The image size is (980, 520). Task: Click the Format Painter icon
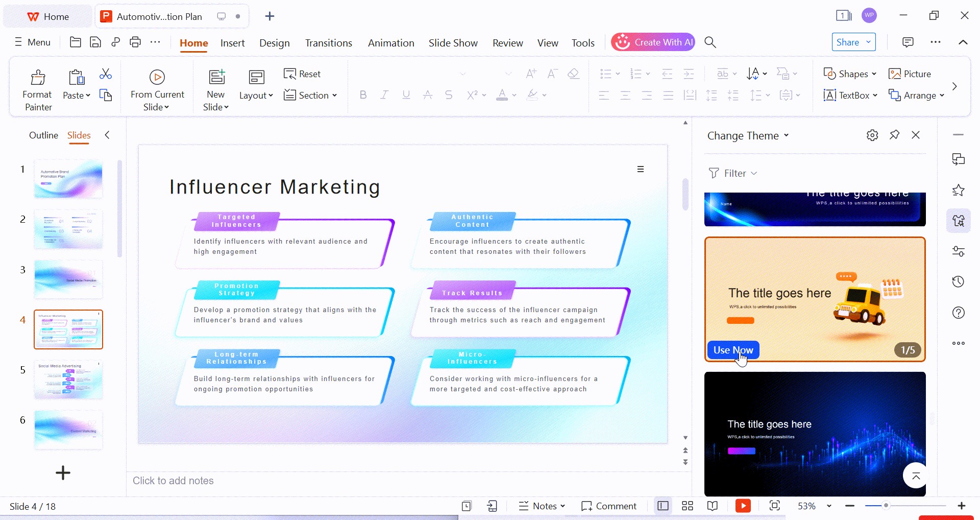pos(37,78)
